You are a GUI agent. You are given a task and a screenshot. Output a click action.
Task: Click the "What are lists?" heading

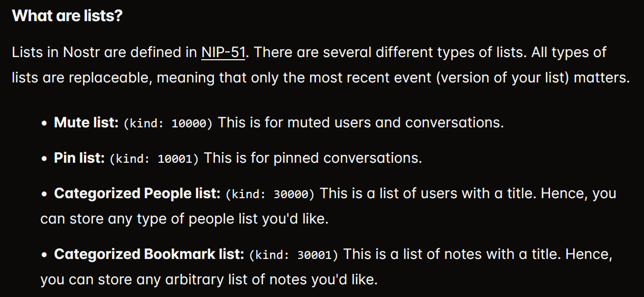click(x=67, y=15)
